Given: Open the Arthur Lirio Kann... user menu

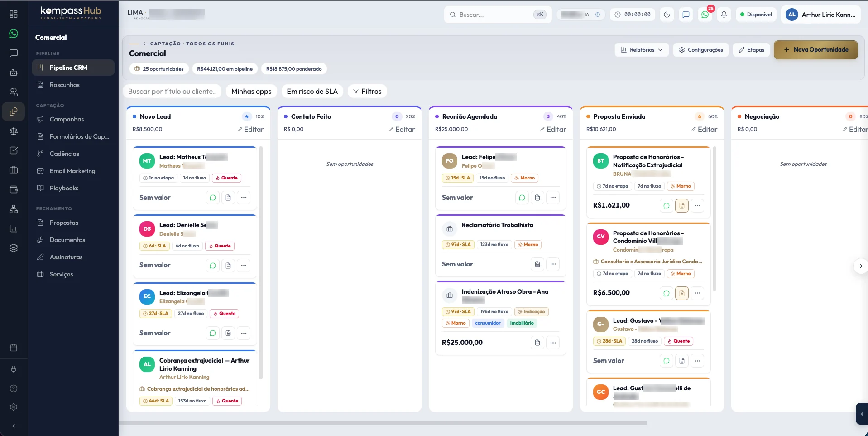Looking at the screenshot, I should [x=820, y=15].
